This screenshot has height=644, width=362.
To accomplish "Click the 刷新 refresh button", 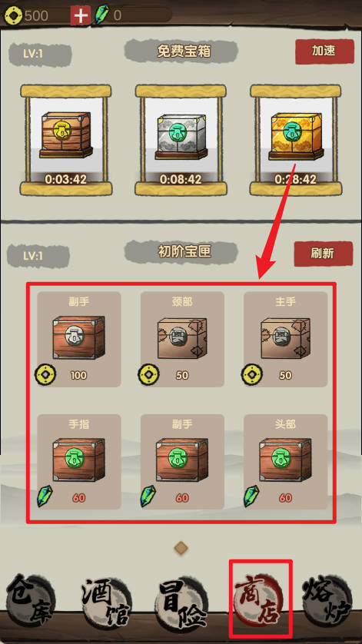I will pyautogui.click(x=323, y=254).
